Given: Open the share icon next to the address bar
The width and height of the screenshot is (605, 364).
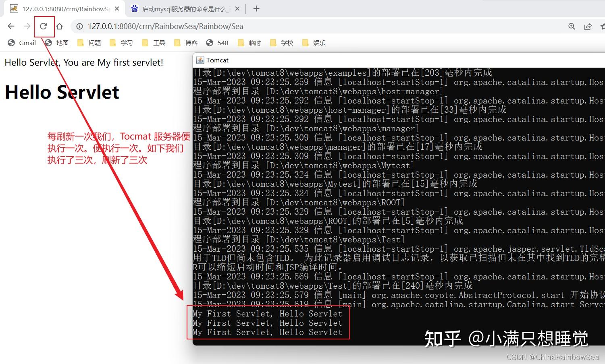Looking at the screenshot, I should (588, 26).
